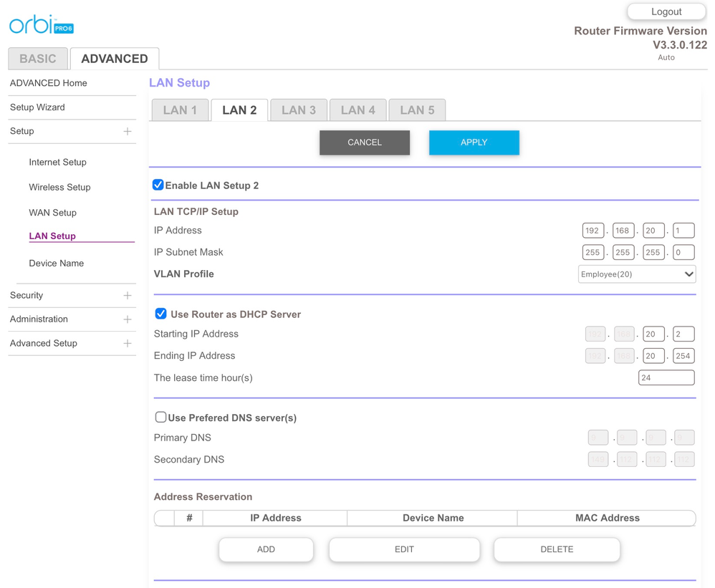The height and width of the screenshot is (588, 715).
Task: Expand the Administration plus icon
Action: (128, 319)
